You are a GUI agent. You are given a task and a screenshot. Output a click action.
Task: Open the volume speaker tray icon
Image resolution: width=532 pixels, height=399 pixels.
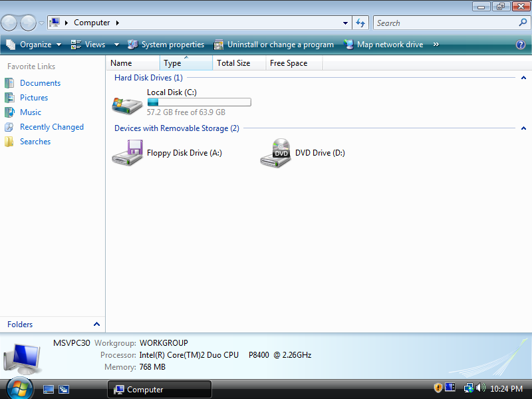coord(481,388)
